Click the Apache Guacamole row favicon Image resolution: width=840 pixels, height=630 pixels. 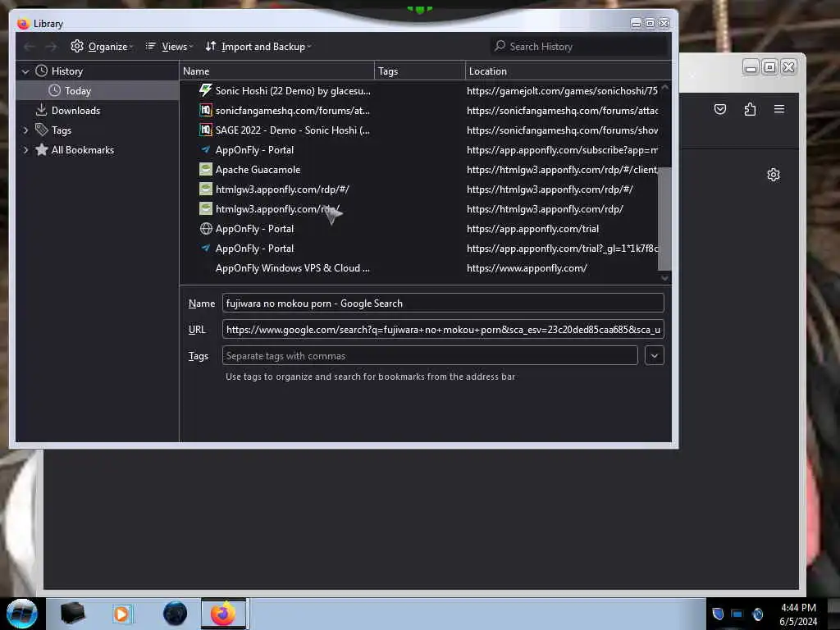[x=206, y=170]
